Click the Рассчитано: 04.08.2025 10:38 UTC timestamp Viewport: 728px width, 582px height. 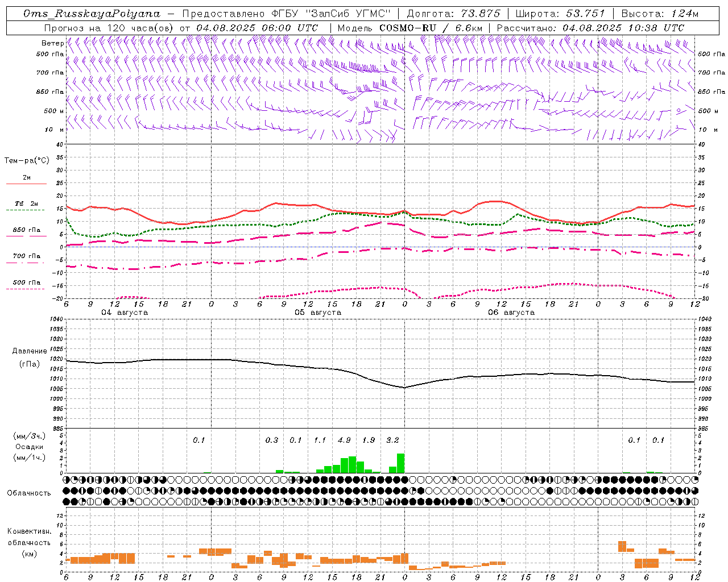coord(590,28)
